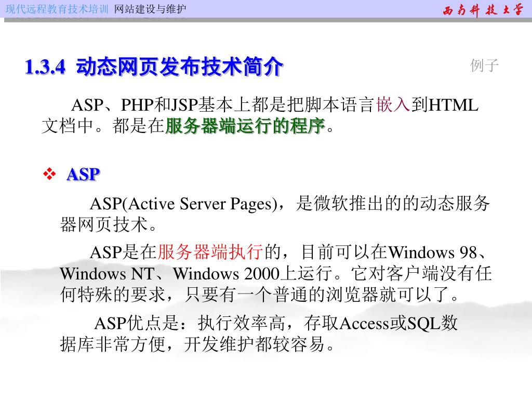This screenshot has height=399, width=532.
Task: Click green text 服务器端运行的程序
Action: click(245, 126)
